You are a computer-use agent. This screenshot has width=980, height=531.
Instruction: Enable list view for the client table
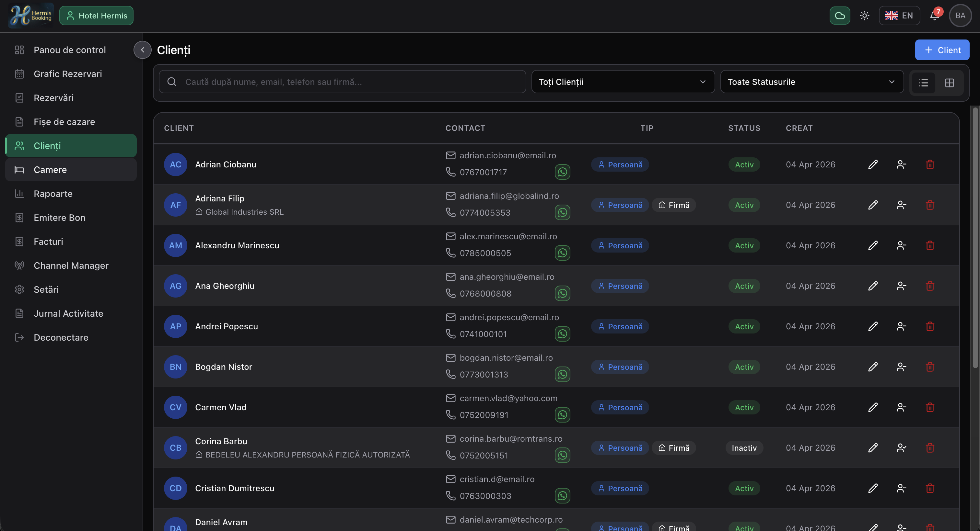(x=924, y=83)
